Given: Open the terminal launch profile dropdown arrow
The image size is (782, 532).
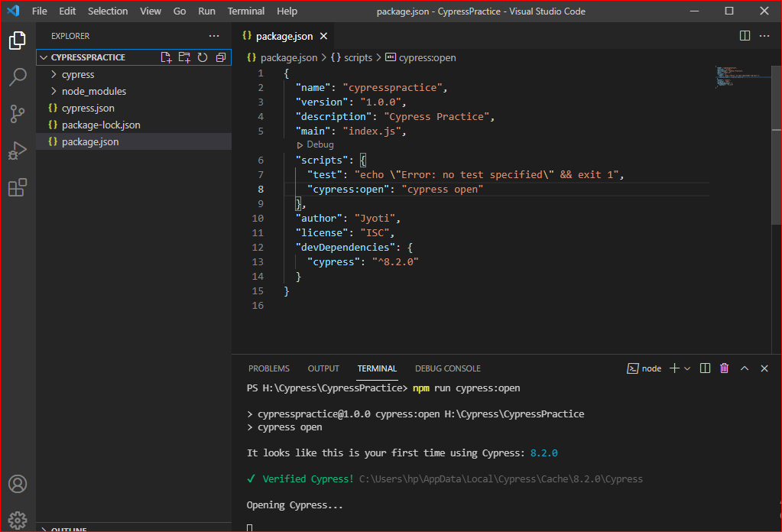Looking at the screenshot, I should tap(687, 368).
